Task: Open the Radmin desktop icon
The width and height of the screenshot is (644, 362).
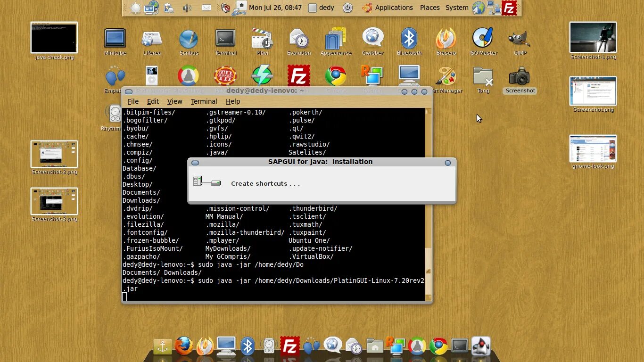Action: (372, 76)
